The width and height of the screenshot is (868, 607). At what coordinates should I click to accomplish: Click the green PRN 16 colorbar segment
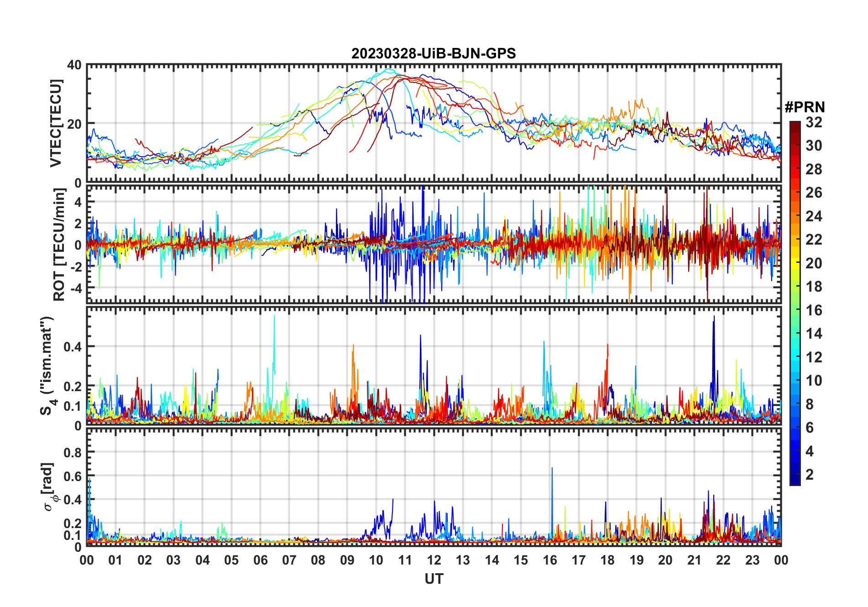click(795, 310)
